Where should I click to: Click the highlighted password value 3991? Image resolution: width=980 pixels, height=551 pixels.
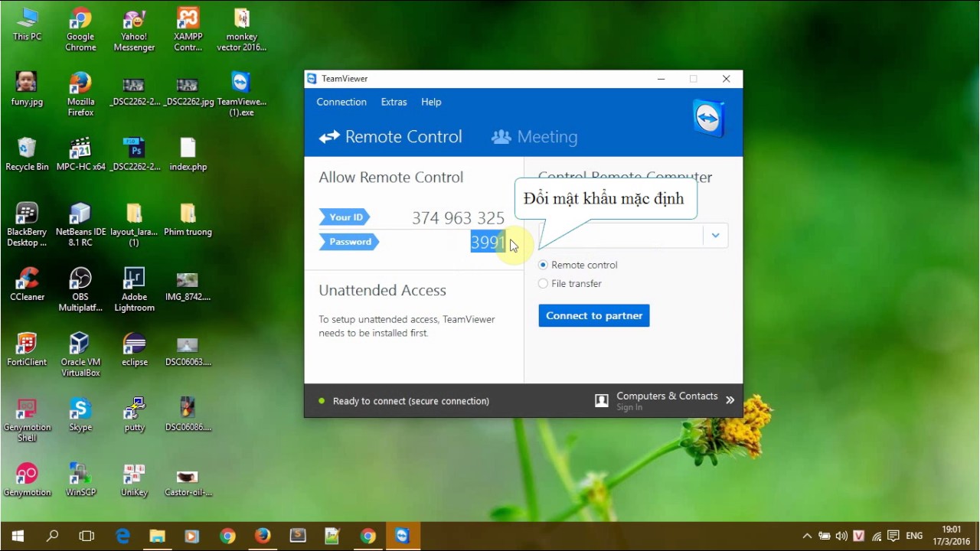tap(488, 243)
